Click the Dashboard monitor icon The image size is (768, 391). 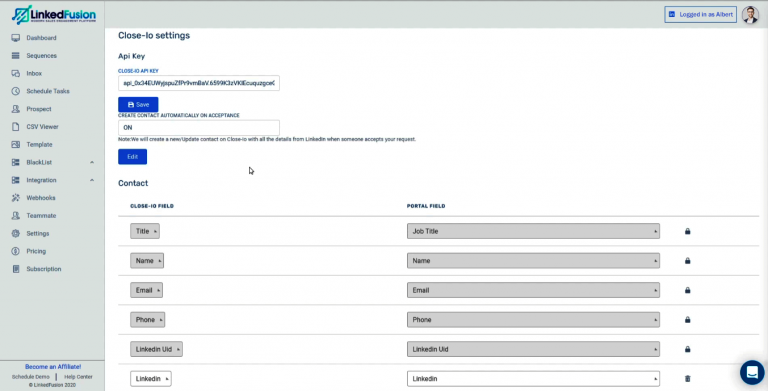coord(16,38)
